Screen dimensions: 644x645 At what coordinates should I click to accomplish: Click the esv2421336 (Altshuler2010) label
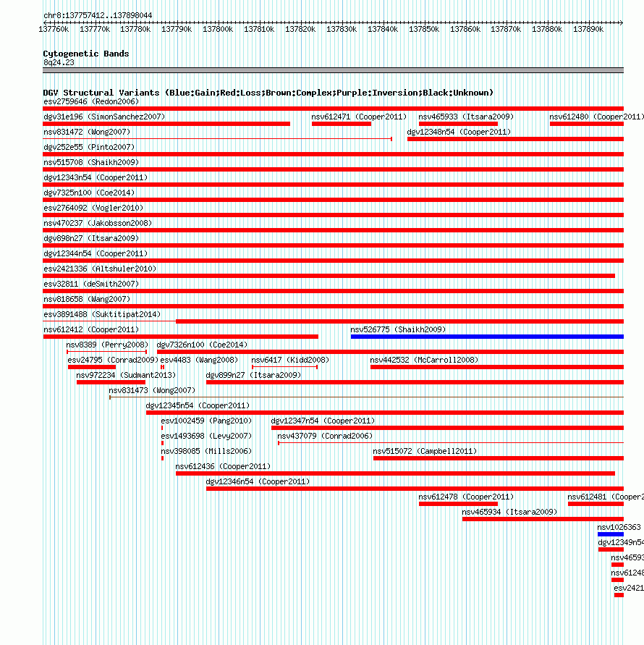(x=100, y=269)
